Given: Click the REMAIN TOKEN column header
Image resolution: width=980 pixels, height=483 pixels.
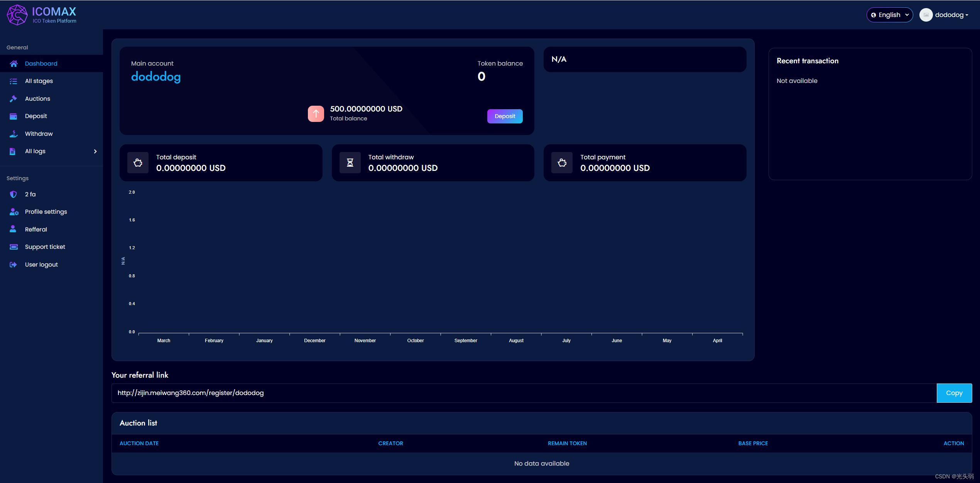Looking at the screenshot, I should [x=567, y=443].
